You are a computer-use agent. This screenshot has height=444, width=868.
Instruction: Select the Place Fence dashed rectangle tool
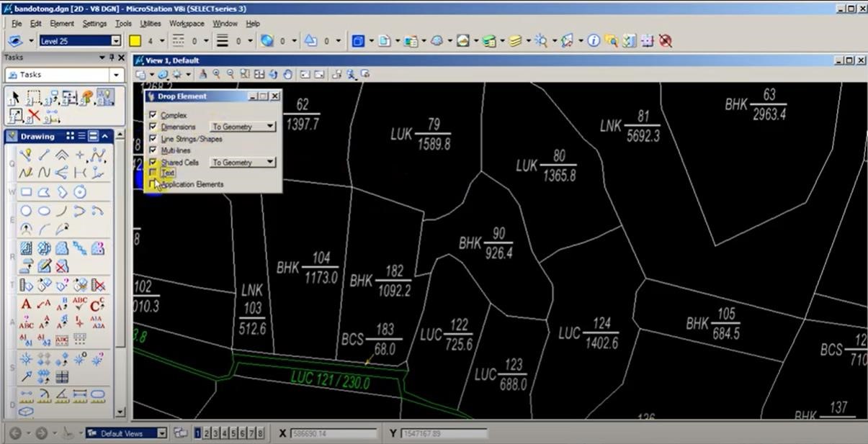(x=33, y=98)
